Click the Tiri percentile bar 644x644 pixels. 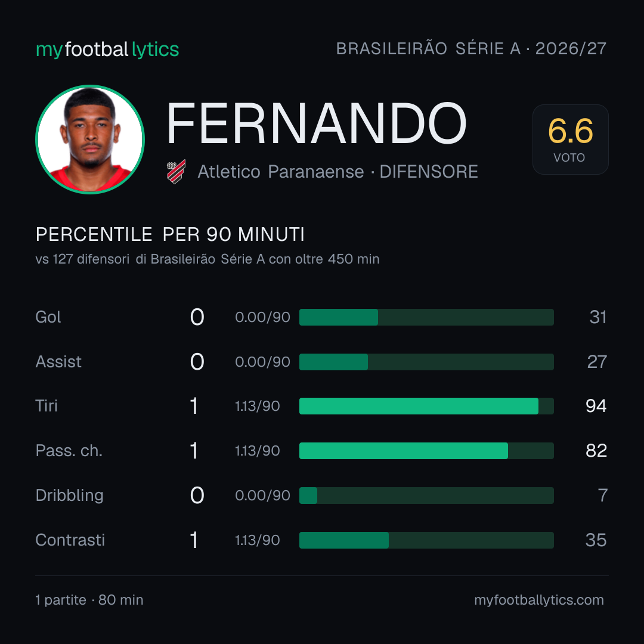pyautogui.click(x=426, y=406)
